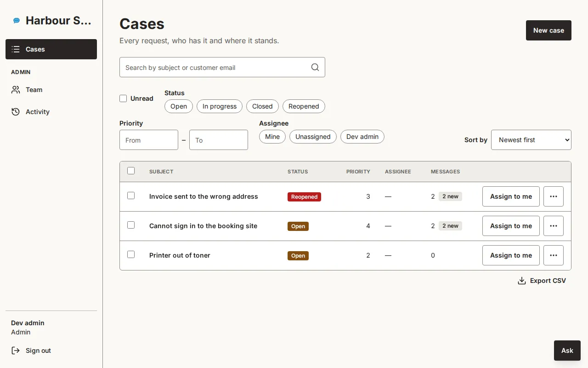Image resolution: width=588 pixels, height=368 pixels.
Task: Filter by Dev admin assignee
Action: pos(362,137)
